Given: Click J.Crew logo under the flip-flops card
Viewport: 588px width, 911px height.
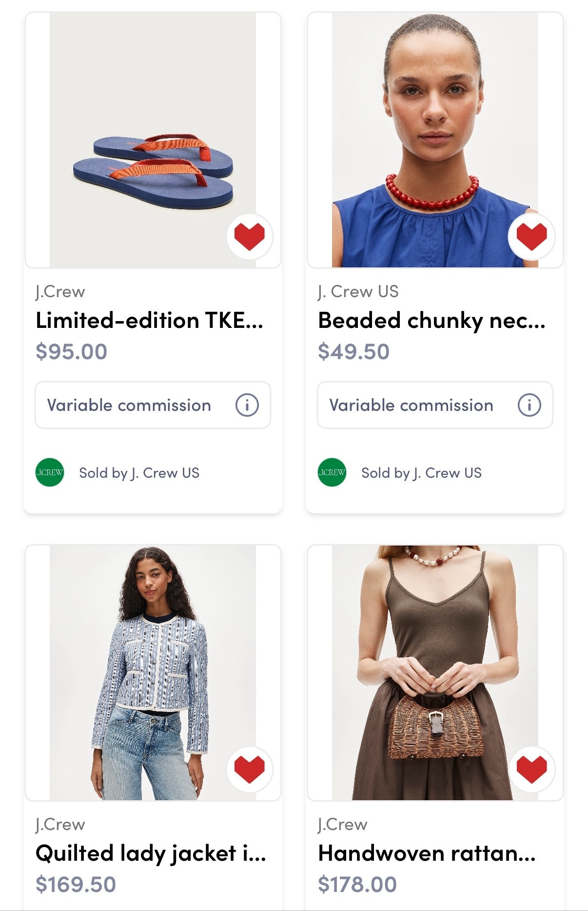Looking at the screenshot, I should pyautogui.click(x=50, y=472).
